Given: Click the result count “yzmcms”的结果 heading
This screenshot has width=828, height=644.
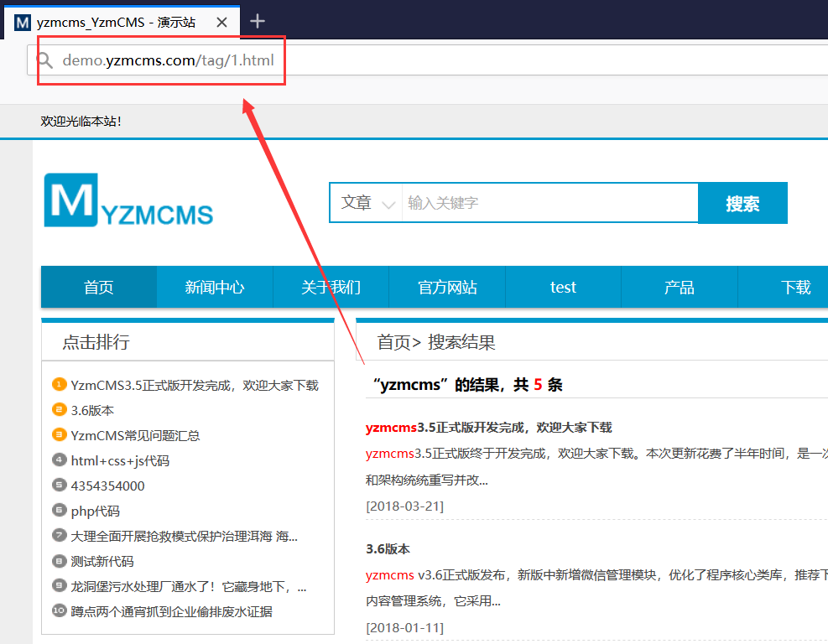Looking at the screenshot, I should tap(466, 384).
